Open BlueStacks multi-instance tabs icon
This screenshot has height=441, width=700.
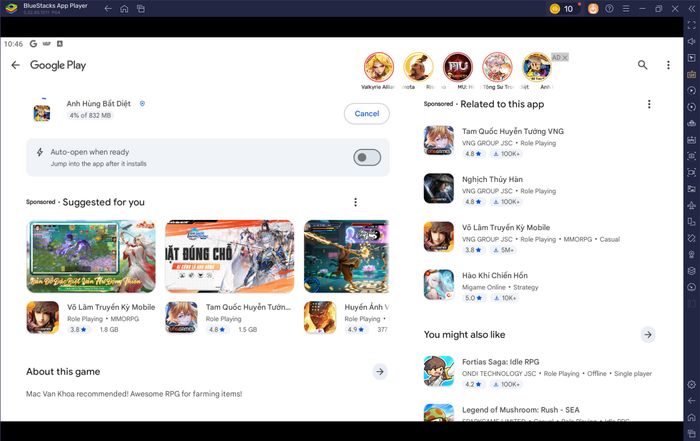(141, 8)
